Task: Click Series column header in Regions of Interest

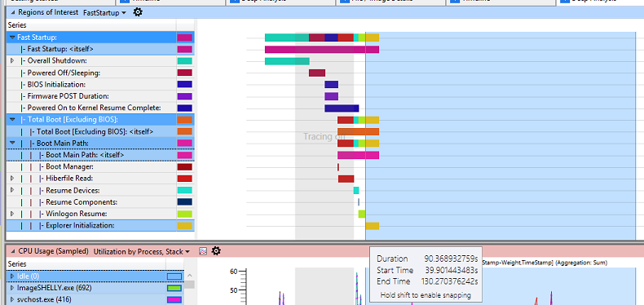Action: tap(91, 25)
